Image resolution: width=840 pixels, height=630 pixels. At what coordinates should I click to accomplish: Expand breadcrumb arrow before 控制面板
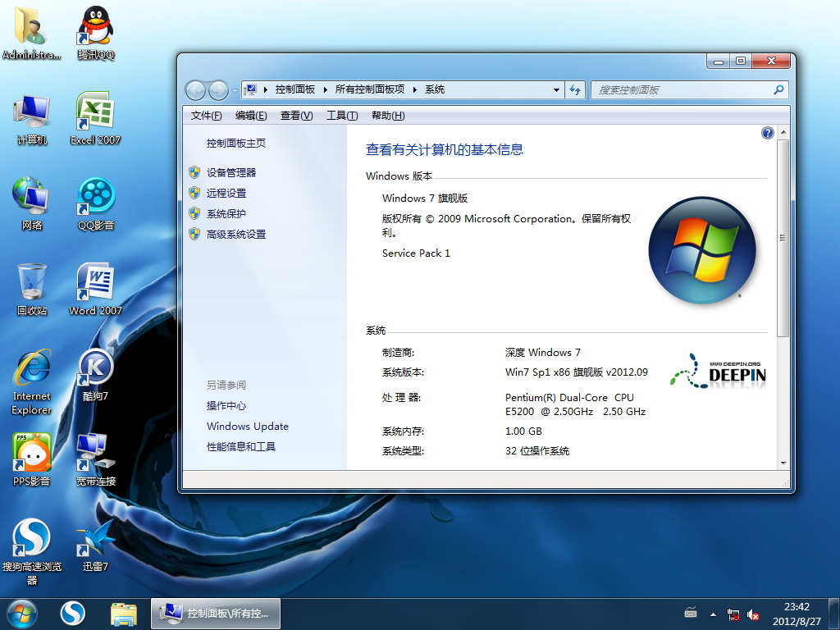(x=266, y=89)
